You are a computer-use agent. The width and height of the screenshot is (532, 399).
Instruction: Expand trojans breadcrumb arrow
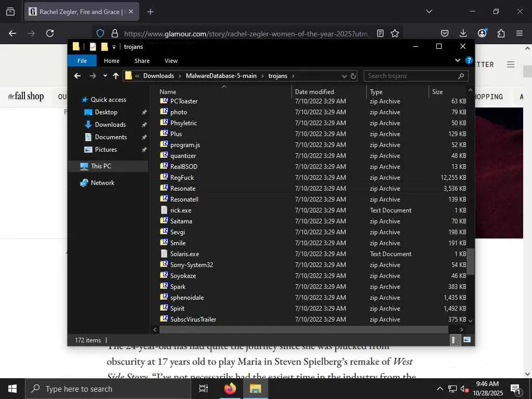click(x=293, y=76)
